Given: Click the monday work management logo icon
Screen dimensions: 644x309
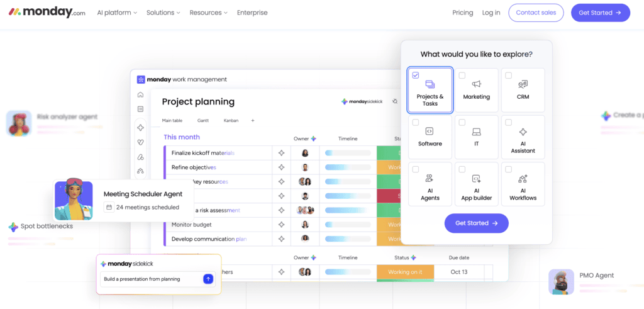Looking at the screenshot, I should [141, 80].
